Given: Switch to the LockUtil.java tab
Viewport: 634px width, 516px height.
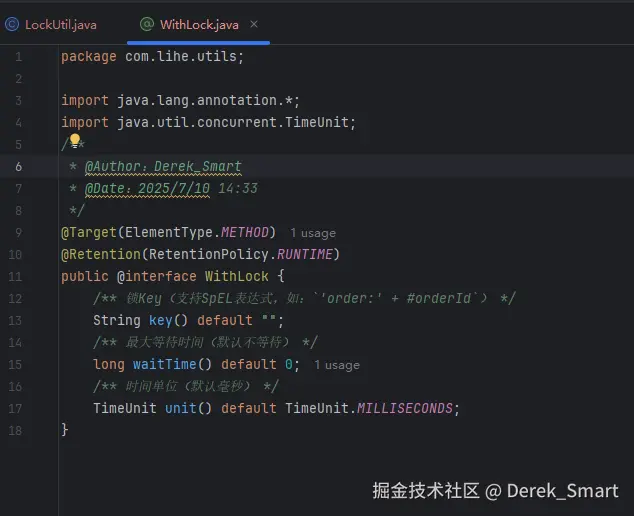Looking at the screenshot, I should 61,25.
